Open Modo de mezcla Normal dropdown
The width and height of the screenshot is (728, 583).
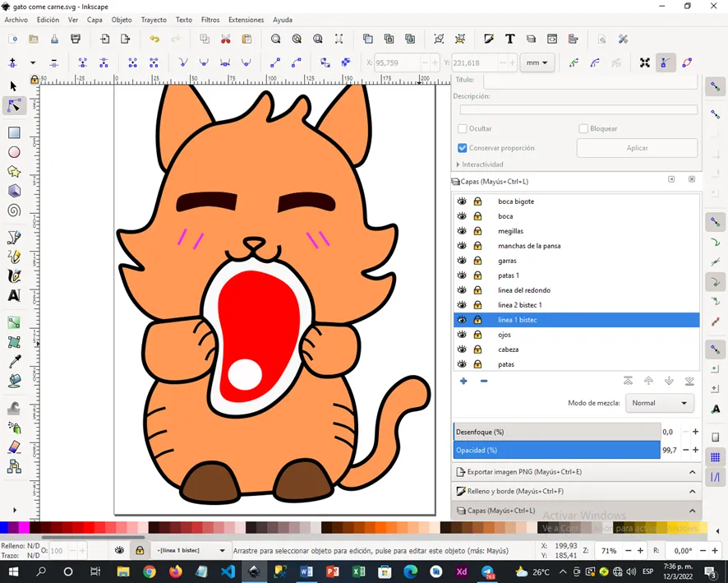click(660, 403)
